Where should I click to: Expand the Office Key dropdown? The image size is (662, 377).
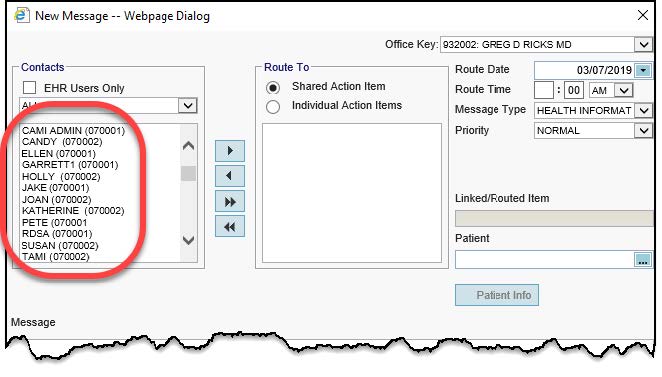coord(643,44)
